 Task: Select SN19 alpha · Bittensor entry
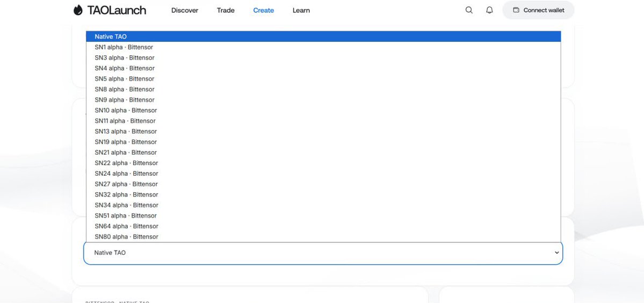[324, 142]
